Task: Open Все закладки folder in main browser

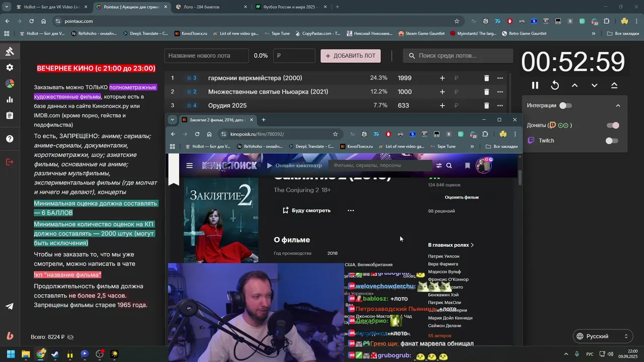Action: [623, 34]
